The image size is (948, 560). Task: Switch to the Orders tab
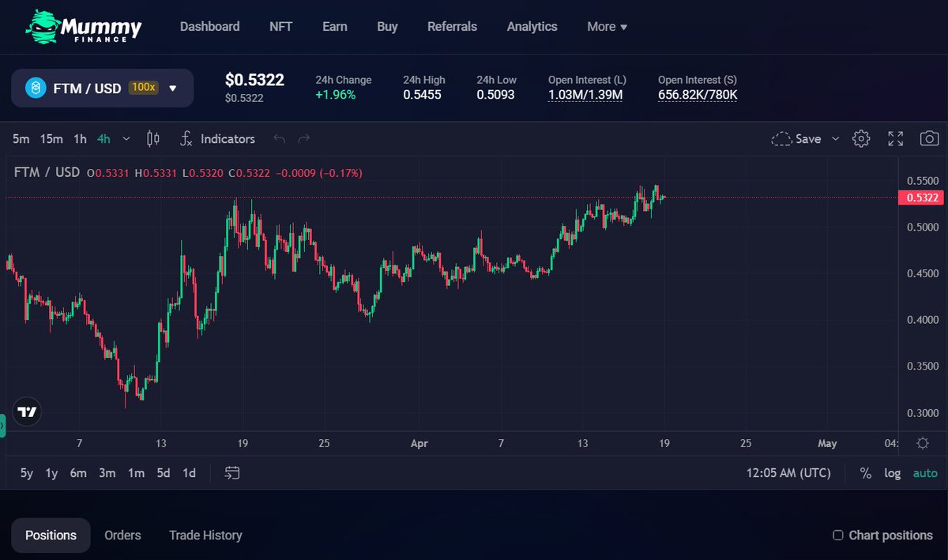coord(122,536)
